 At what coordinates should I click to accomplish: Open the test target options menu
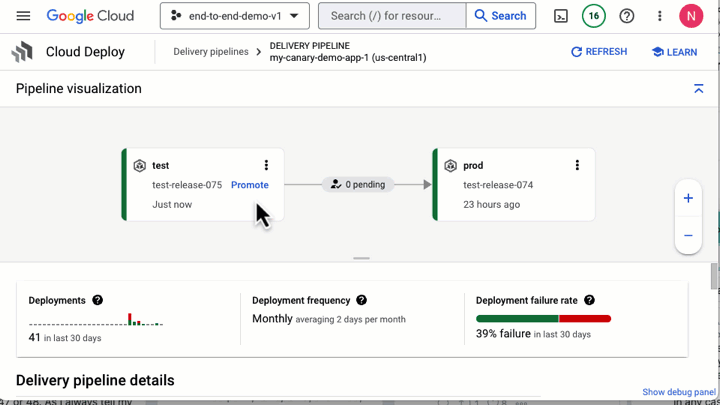point(266,165)
